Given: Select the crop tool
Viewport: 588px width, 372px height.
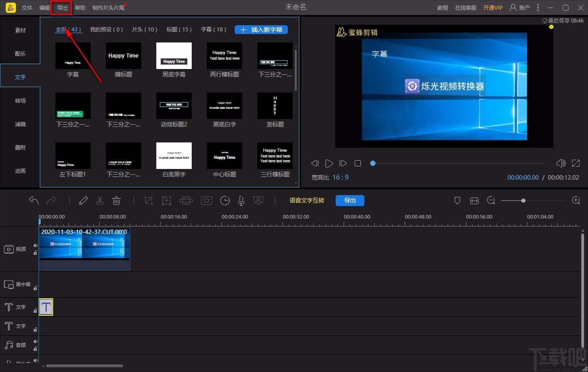Looking at the screenshot, I should (x=149, y=200).
